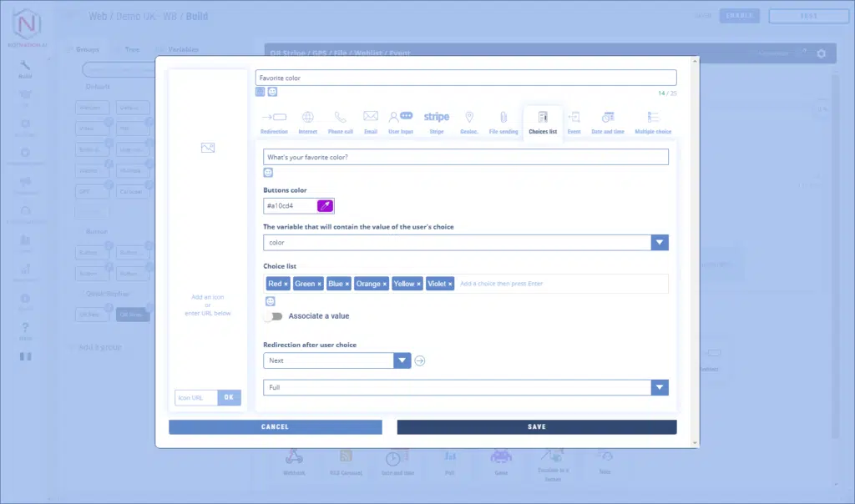Viewport: 855px width, 504px height.
Task: Open the Full width dropdown
Action: point(660,387)
